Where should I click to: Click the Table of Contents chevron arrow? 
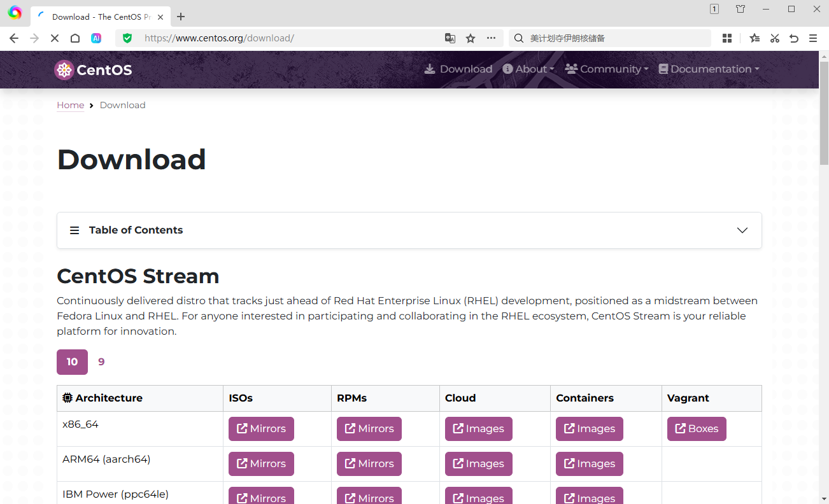(742, 230)
